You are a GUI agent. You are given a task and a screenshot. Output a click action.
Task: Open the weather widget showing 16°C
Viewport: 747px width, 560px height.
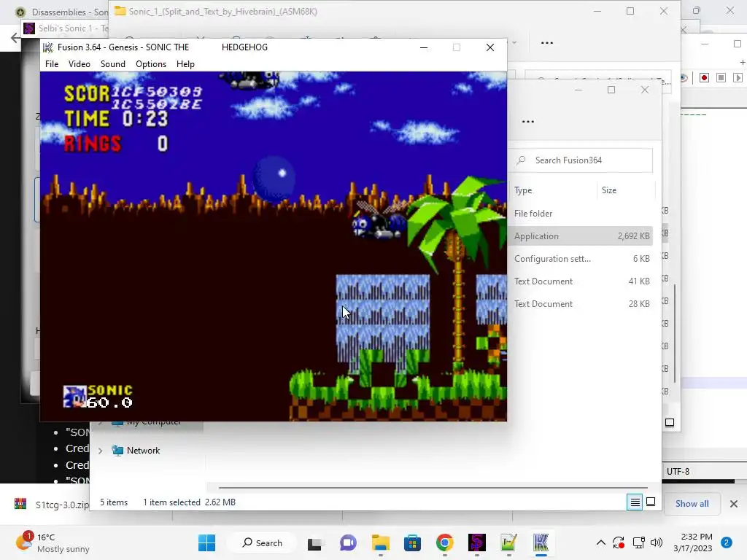(53, 542)
